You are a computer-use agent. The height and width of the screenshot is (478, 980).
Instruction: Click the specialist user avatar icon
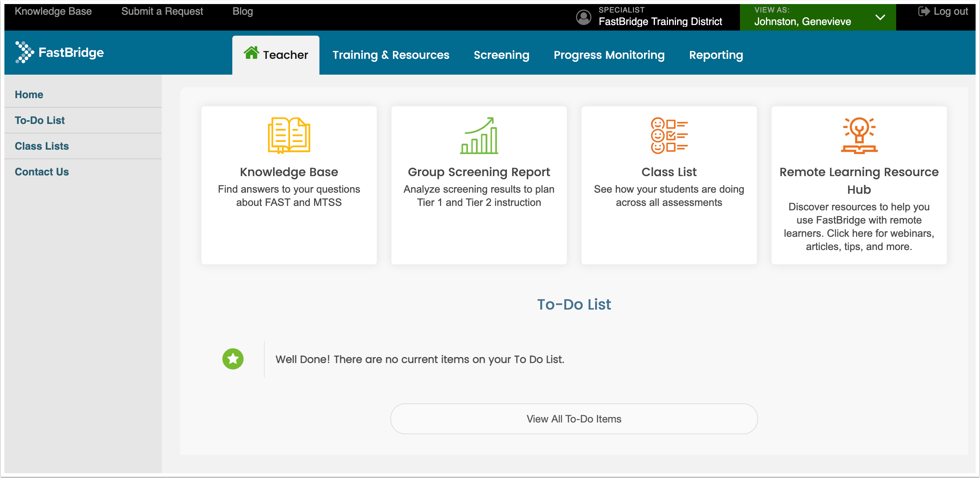tap(584, 17)
